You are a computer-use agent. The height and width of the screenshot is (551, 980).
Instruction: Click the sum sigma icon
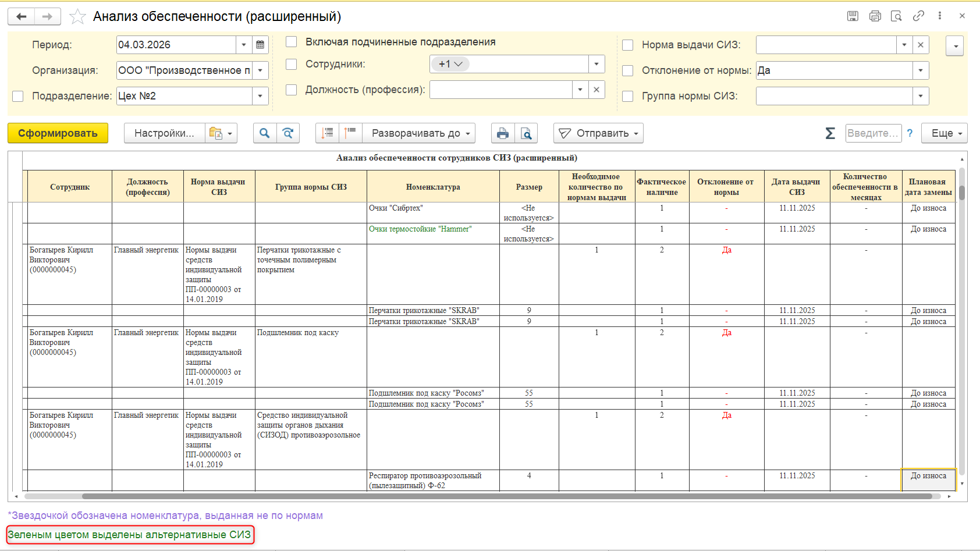pos(830,133)
